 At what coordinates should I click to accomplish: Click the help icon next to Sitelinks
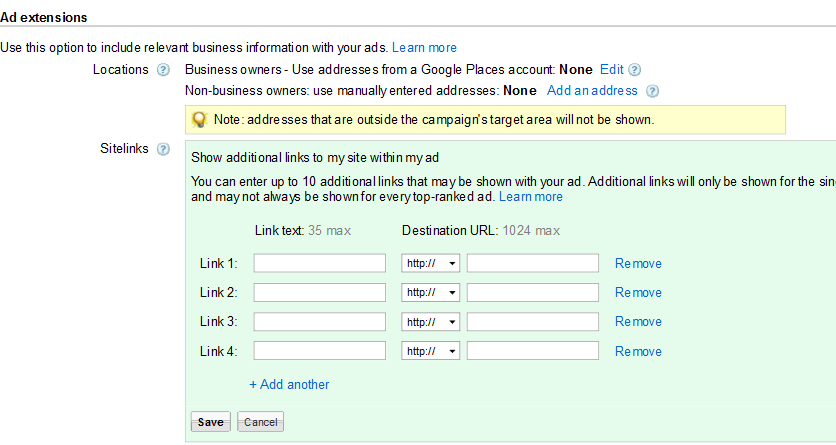163,149
